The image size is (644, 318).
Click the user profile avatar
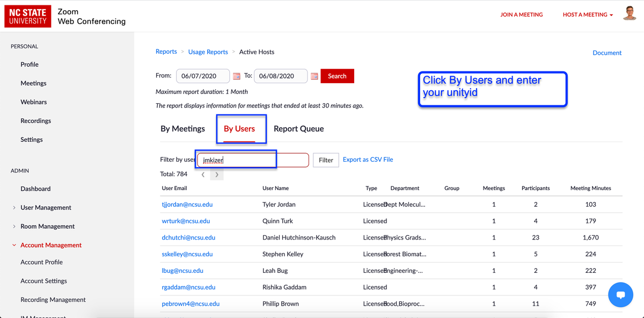pyautogui.click(x=630, y=14)
